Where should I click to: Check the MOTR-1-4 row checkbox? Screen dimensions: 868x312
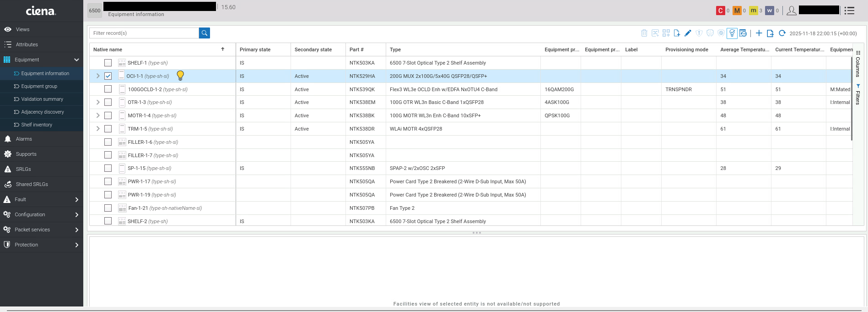tap(108, 115)
